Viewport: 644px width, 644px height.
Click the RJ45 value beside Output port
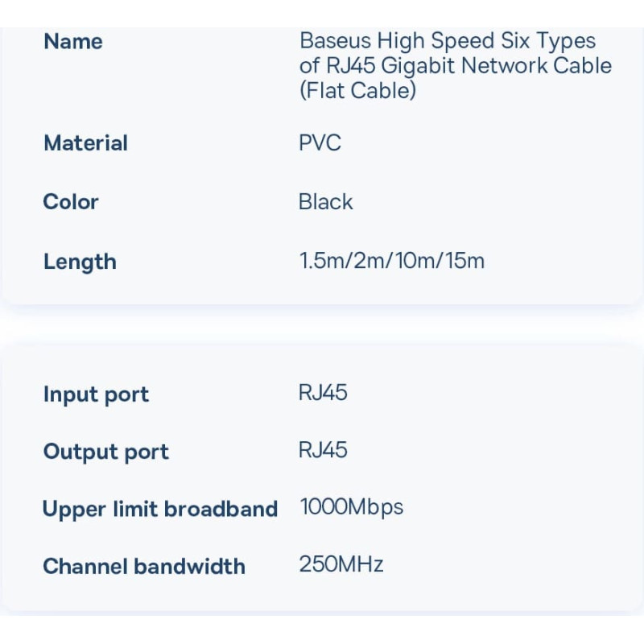click(323, 450)
